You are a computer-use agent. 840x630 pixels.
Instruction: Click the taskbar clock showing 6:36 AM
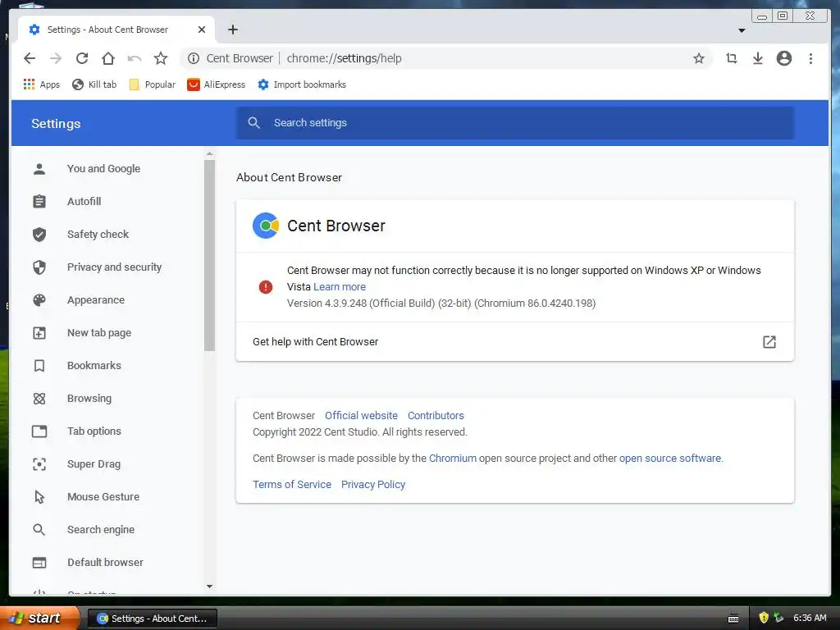pyautogui.click(x=810, y=618)
